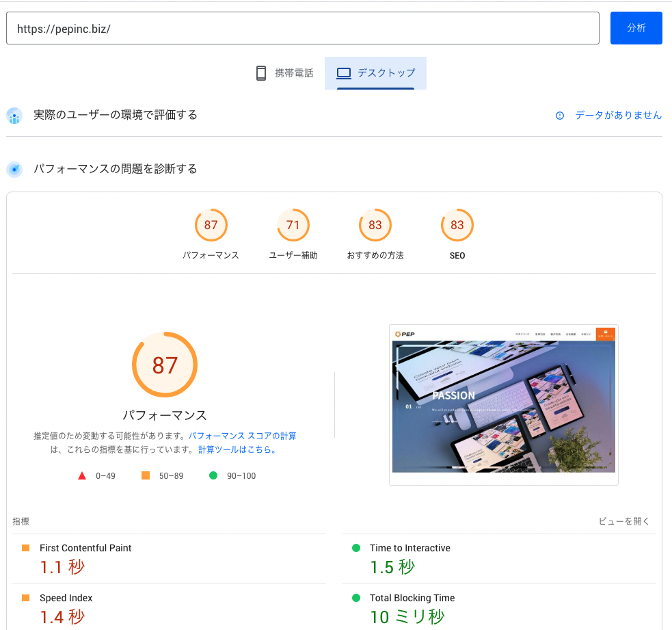Screen dimensions: 672x630
Task: Click the large 87 performance gauge
Action: pyautogui.click(x=165, y=365)
